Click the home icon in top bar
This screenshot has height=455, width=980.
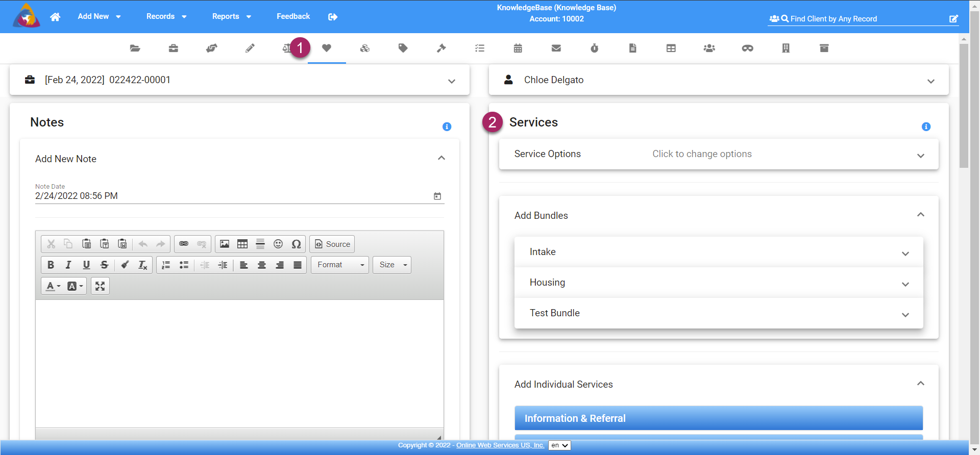[x=55, y=17]
